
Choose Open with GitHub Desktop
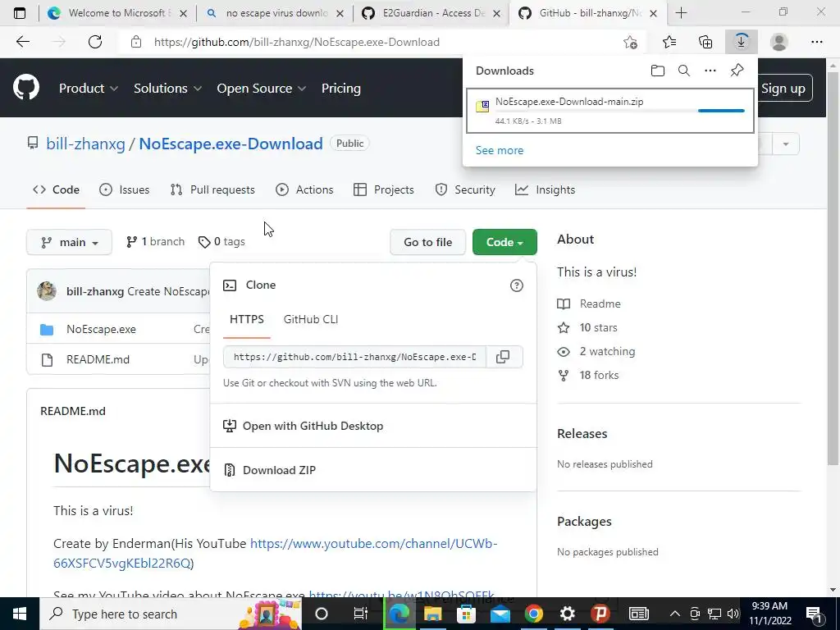[373, 426]
